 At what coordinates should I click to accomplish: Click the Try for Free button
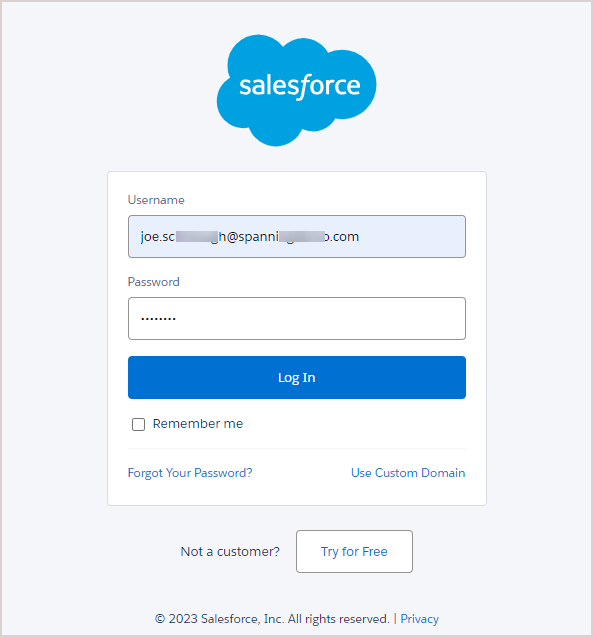(x=355, y=551)
